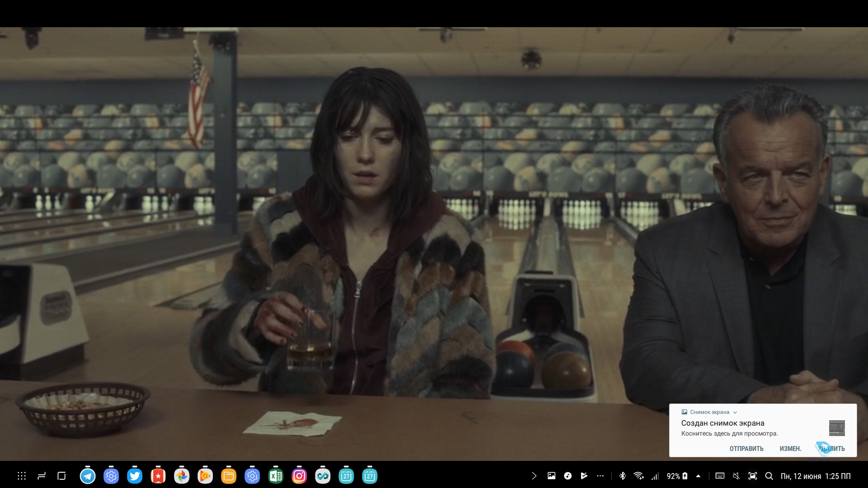The image size is (868, 488).
Task: Click УДАЛИТЬ to delete the screenshot
Action: click(831, 449)
